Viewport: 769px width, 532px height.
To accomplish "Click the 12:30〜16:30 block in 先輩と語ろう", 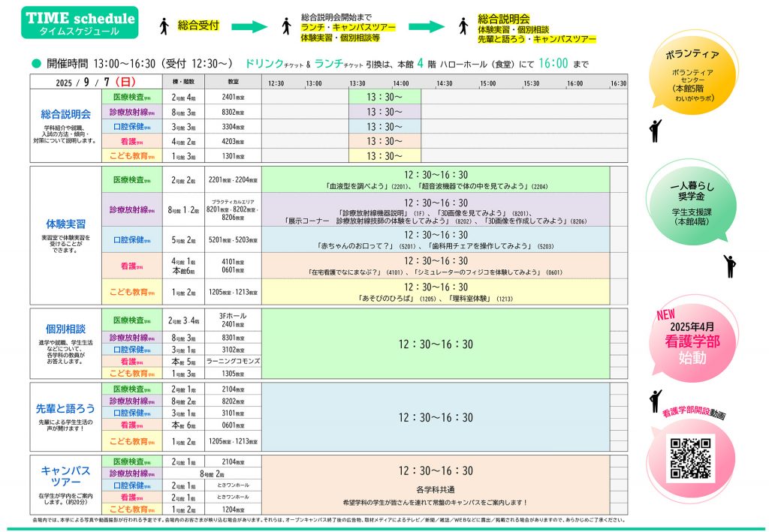I will tap(436, 417).
